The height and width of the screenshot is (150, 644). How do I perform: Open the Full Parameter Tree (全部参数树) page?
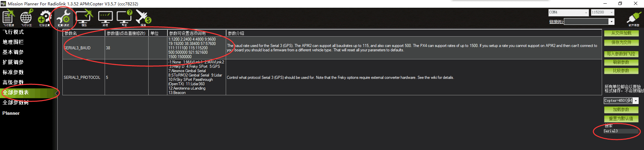tap(15, 103)
